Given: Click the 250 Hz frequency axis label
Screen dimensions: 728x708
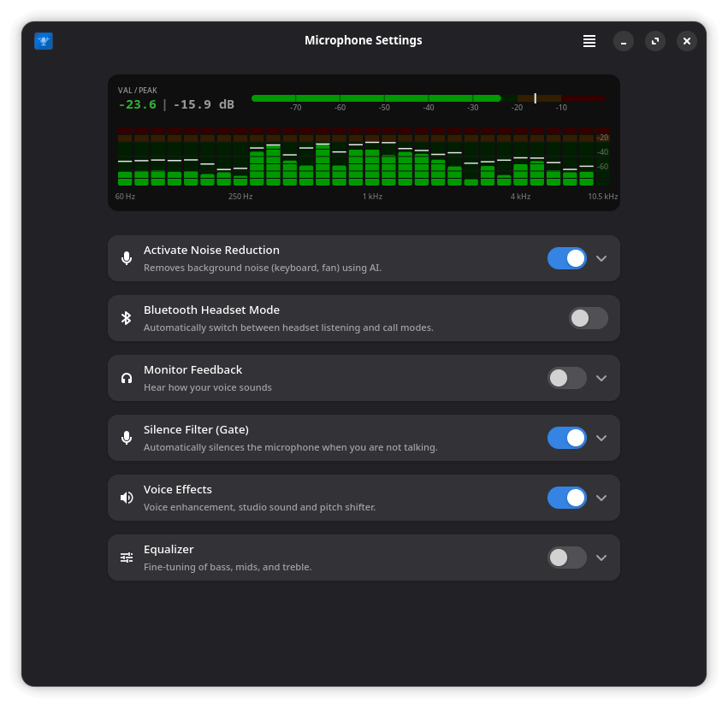Looking at the screenshot, I should [x=240, y=197].
